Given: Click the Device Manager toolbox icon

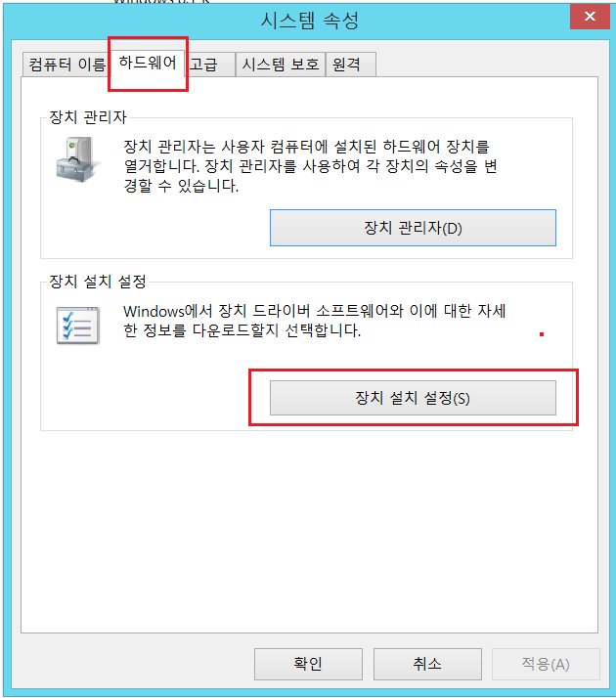Looking at the screenshot, I should (x=76, y=159).
